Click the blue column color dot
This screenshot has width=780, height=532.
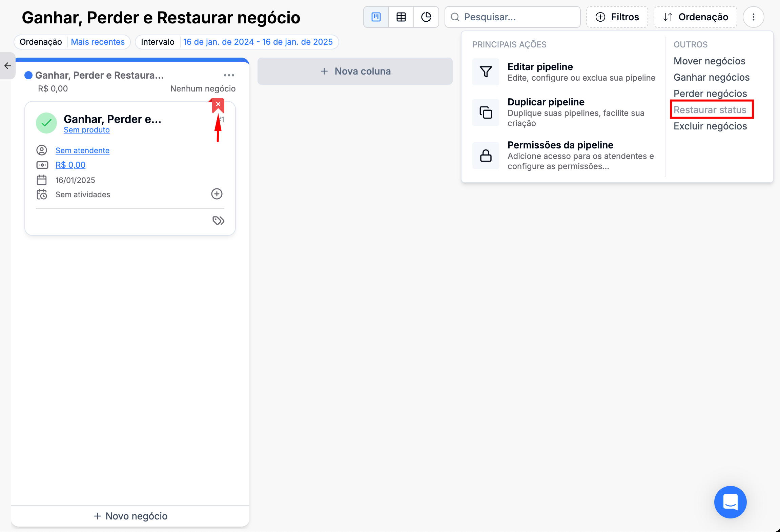click(x=28, y=75)
